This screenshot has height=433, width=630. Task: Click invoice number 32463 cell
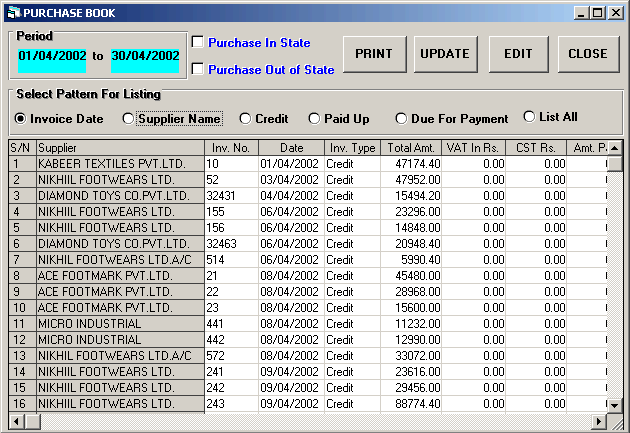click(x=231, y=244)
